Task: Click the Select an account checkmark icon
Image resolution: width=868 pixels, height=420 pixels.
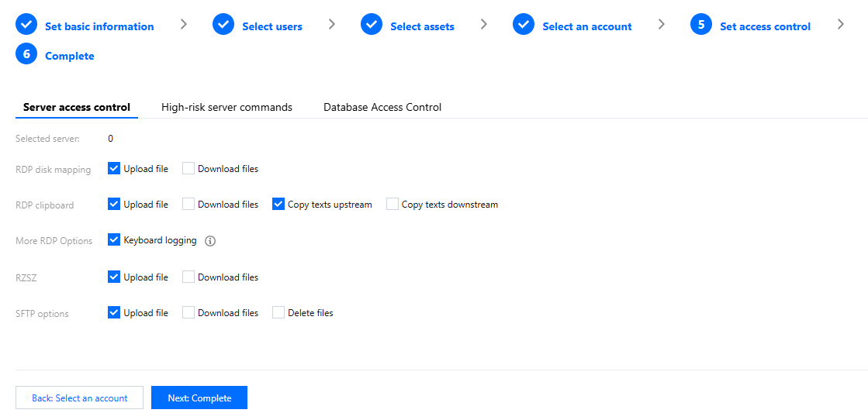Action: coord(524,26)
